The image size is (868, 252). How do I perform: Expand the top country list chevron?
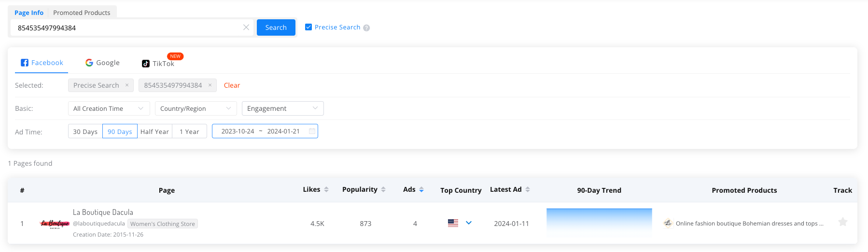pyautogui.click(x=469, y=223)
